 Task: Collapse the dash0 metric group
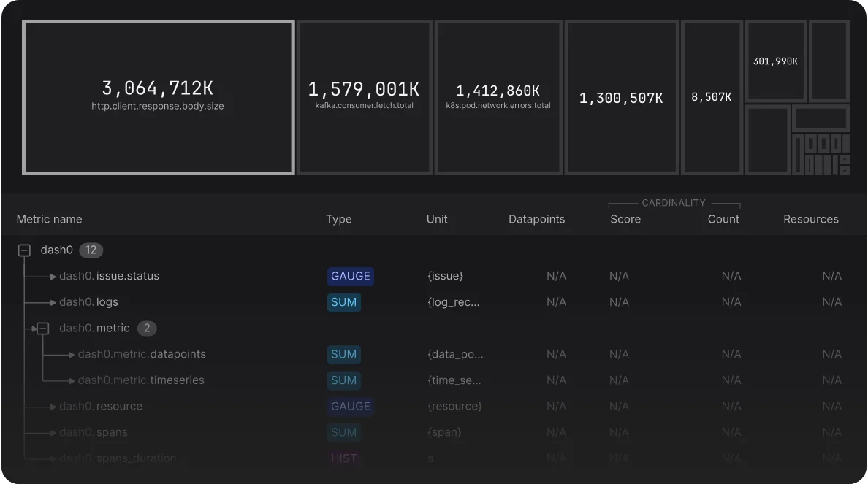24,250
